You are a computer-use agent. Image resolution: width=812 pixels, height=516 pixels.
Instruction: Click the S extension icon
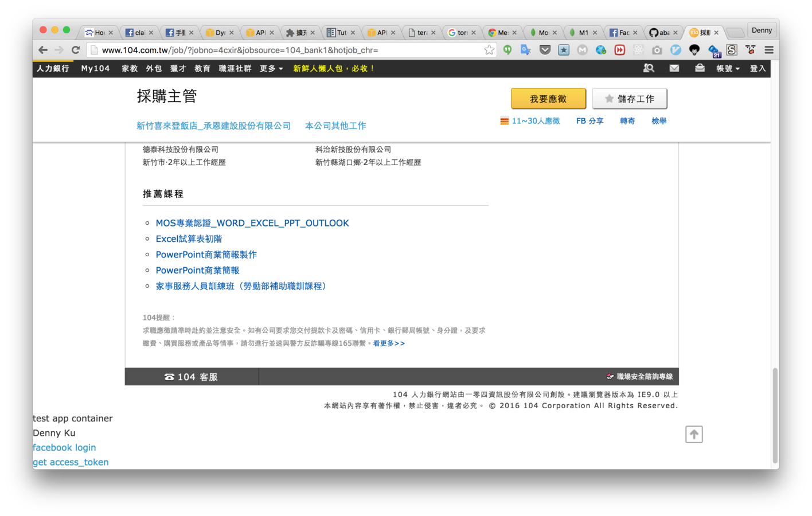pyautogui.click(x=732, y=50)
